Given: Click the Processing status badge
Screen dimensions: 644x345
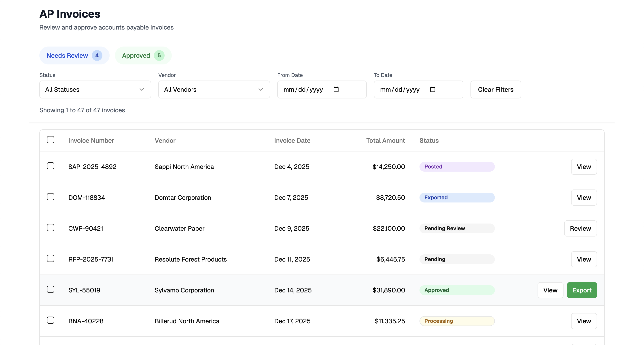Looking at the screenshot, I should (457, 321).
